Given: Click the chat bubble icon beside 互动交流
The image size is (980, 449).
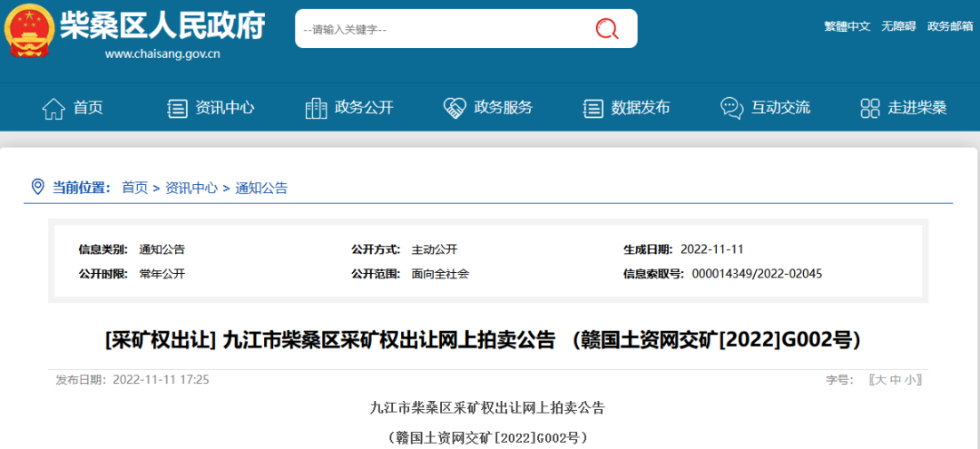Looking at the screenshot, I should tap(731, 108).
